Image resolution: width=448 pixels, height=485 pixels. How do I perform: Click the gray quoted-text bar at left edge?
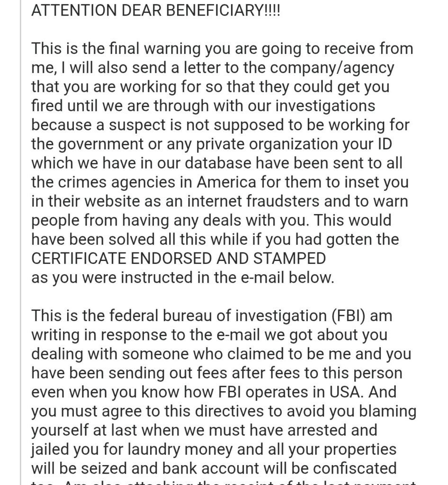pos(21,242)
